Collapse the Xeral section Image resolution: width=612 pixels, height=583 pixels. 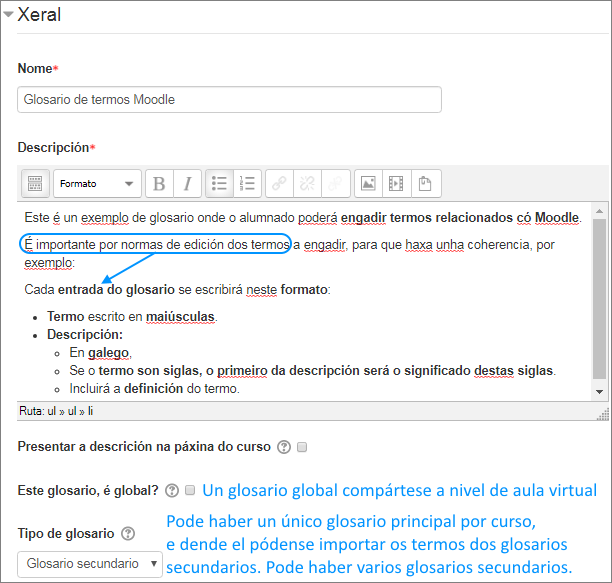point(8,15)
